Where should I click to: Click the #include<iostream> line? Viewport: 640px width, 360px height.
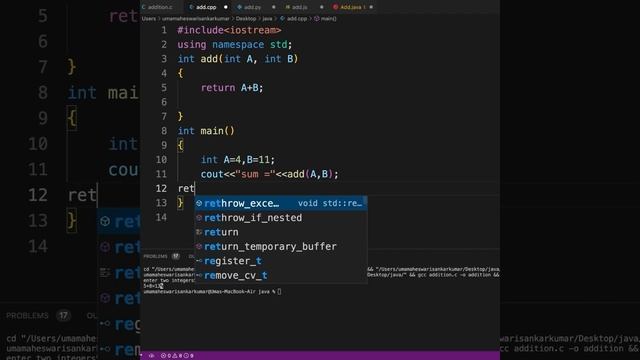pos(229,30)
